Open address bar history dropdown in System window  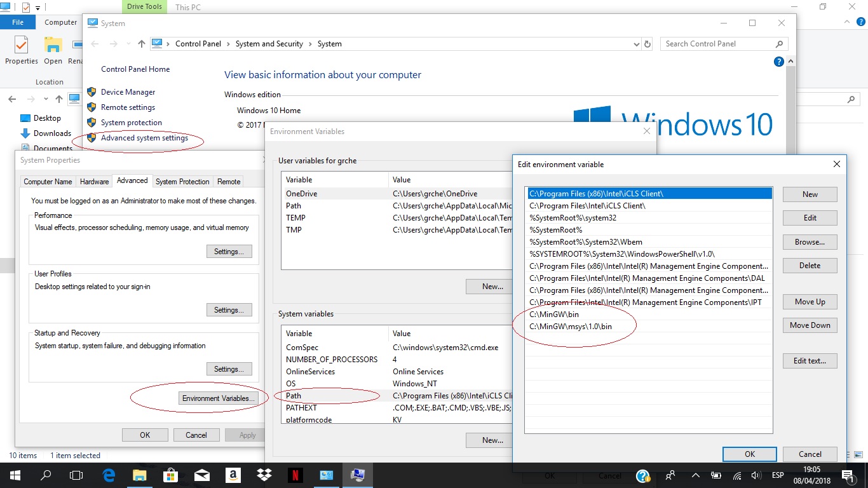pos(637,44)
